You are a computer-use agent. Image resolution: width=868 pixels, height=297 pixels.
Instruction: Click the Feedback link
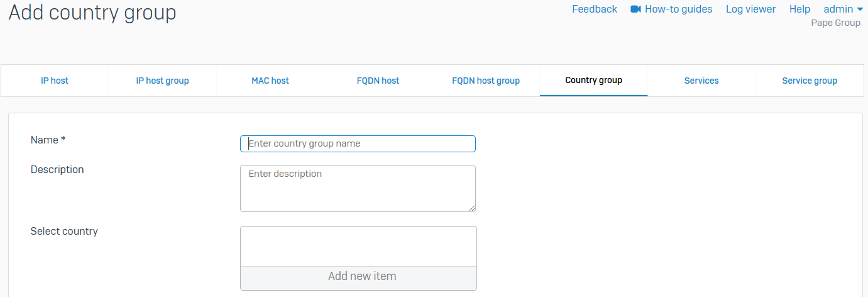(594, 9)
